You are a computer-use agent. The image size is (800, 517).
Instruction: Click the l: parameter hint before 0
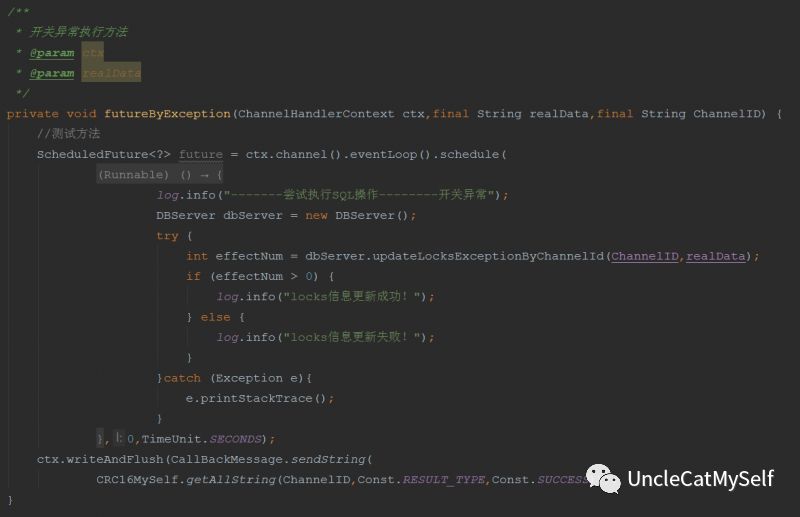click(118, 438)
